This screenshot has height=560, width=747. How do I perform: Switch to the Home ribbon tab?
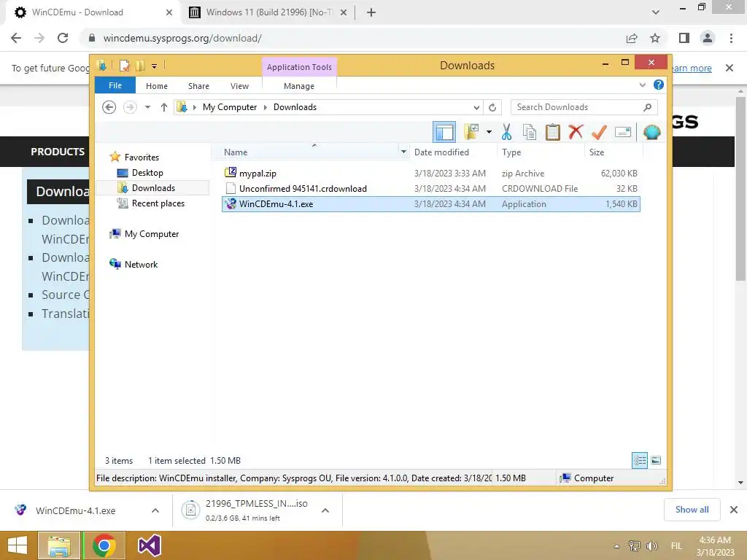157,86
